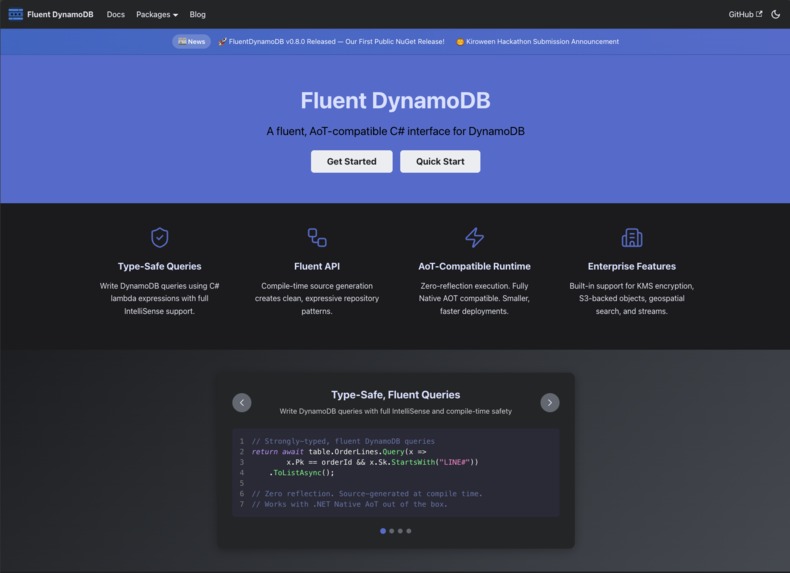Open the Fluent DynamoDB home title link
Viewport: 790px width, 573px height.
(x=60, y=15)
